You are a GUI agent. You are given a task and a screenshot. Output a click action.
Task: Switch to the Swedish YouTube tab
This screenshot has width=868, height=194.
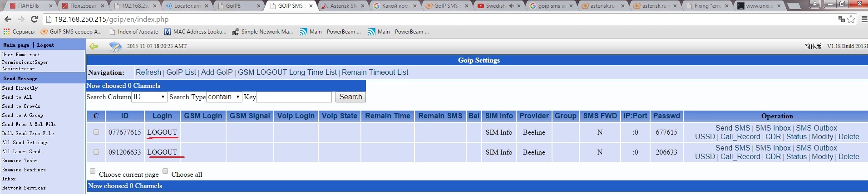[x=495, y=6]
